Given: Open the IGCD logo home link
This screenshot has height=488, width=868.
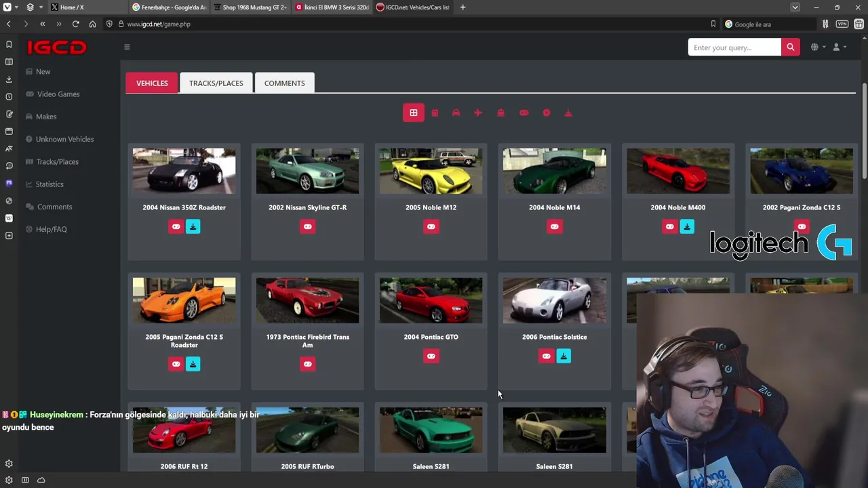Looking at the screenshot, I should 57,47.
